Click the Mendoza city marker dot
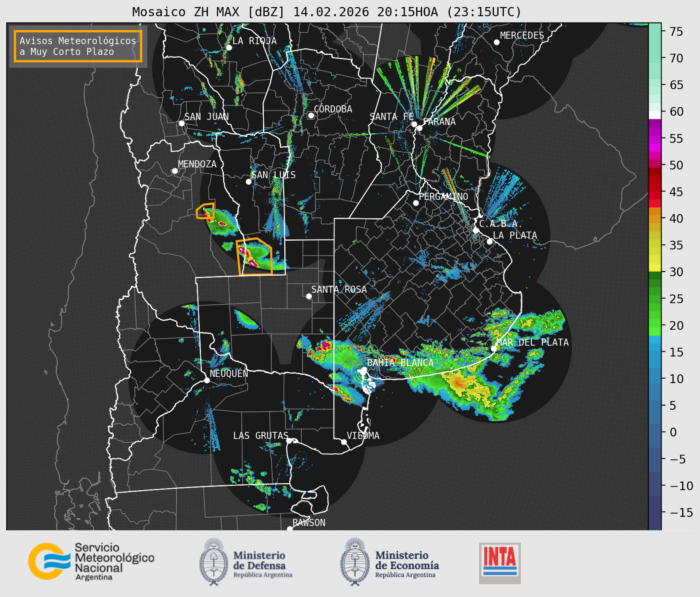The height and width of the screenshot is (597, 700). pos(175,171)
